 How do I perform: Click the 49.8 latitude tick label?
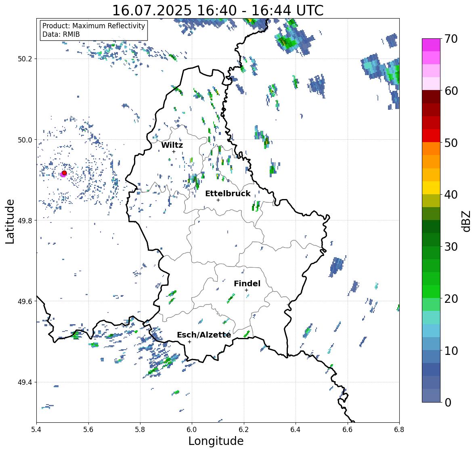click(x=25, y=220)
